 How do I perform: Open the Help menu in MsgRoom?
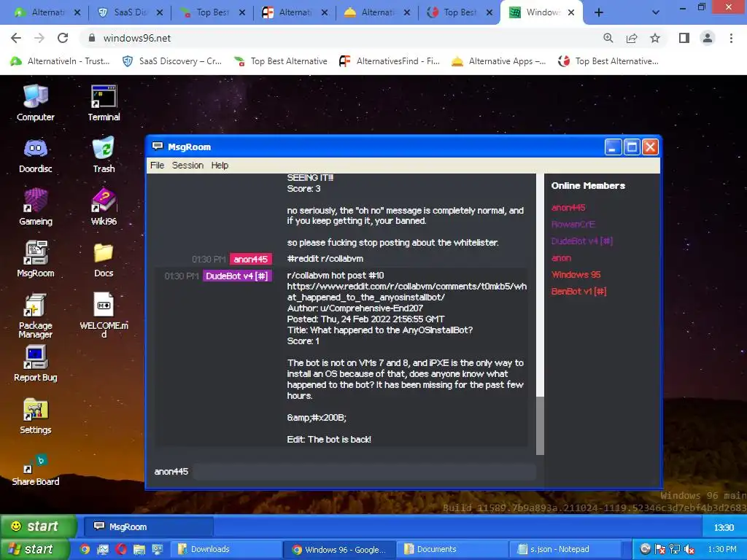click(x=220, y=166)
